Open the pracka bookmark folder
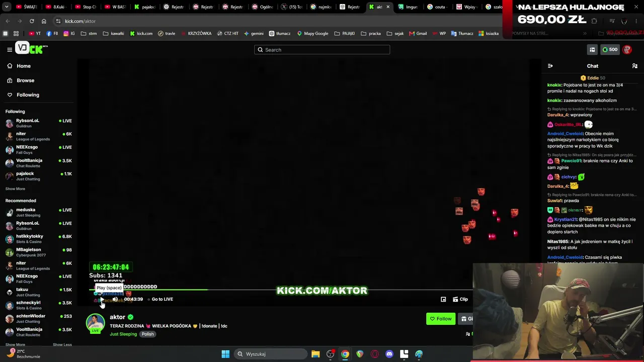Viewport: 644px width, 362px height. point(371,34)
